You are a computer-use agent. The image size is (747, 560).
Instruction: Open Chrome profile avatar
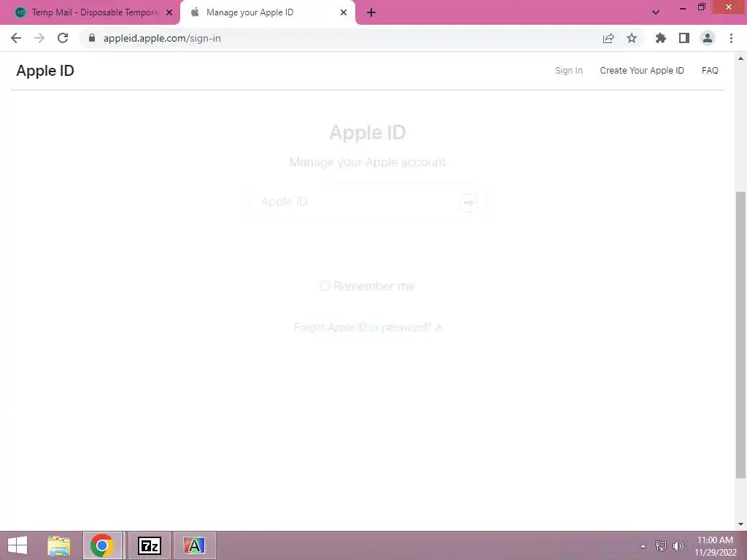coord(708,38)
